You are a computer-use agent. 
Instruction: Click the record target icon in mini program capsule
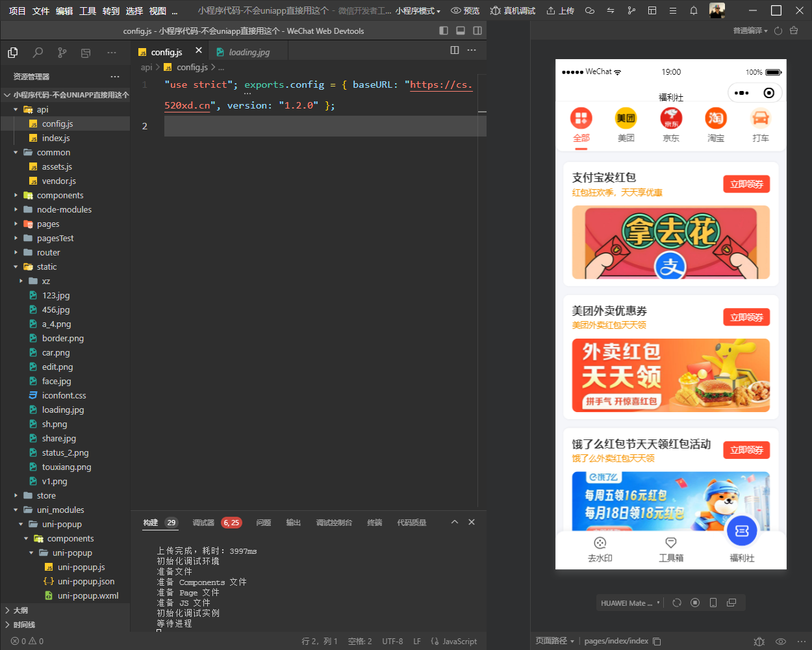769,93
